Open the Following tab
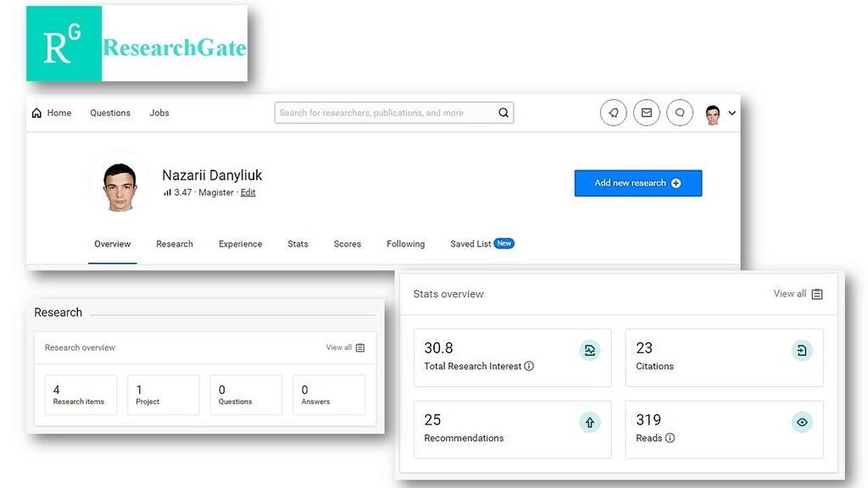This screenshot has height=488, width=868. click(x=406, y=244)
